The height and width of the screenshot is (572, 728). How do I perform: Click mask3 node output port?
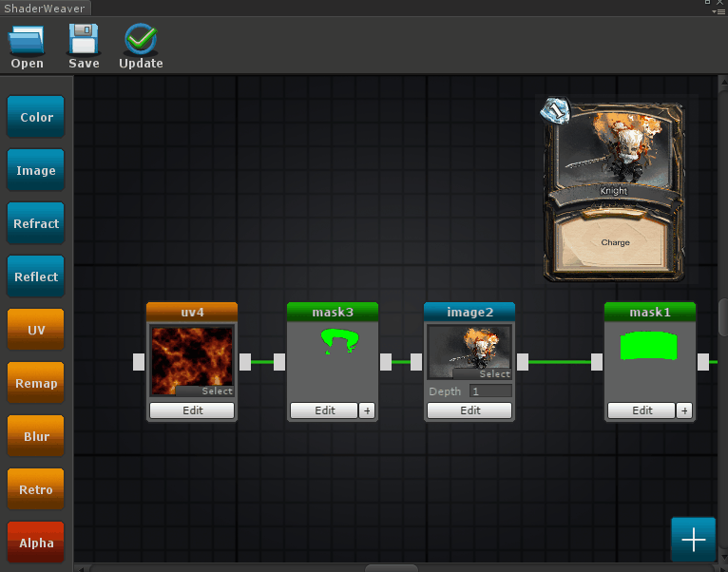(x=386, y=362)
